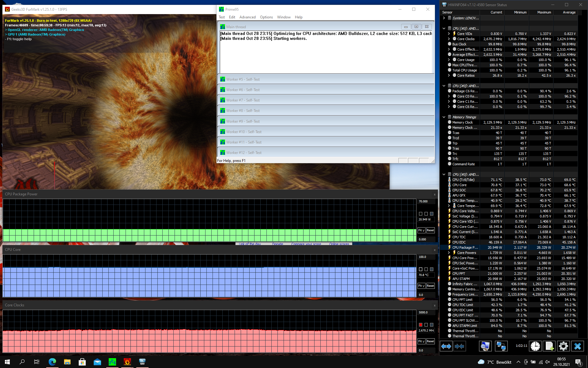This screenshot has width=588, height=368.
Task: Open the Advanced menu in Prime95
Action: tap(247, 17)
